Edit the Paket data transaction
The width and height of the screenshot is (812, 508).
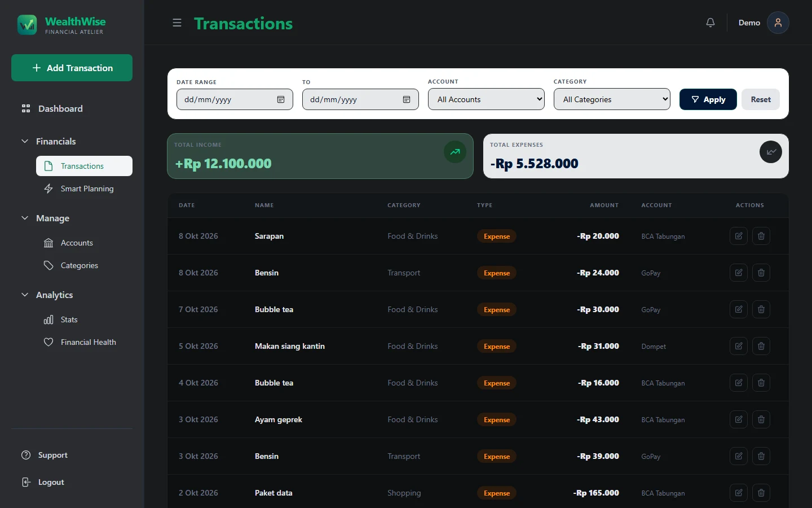point(739,493)
